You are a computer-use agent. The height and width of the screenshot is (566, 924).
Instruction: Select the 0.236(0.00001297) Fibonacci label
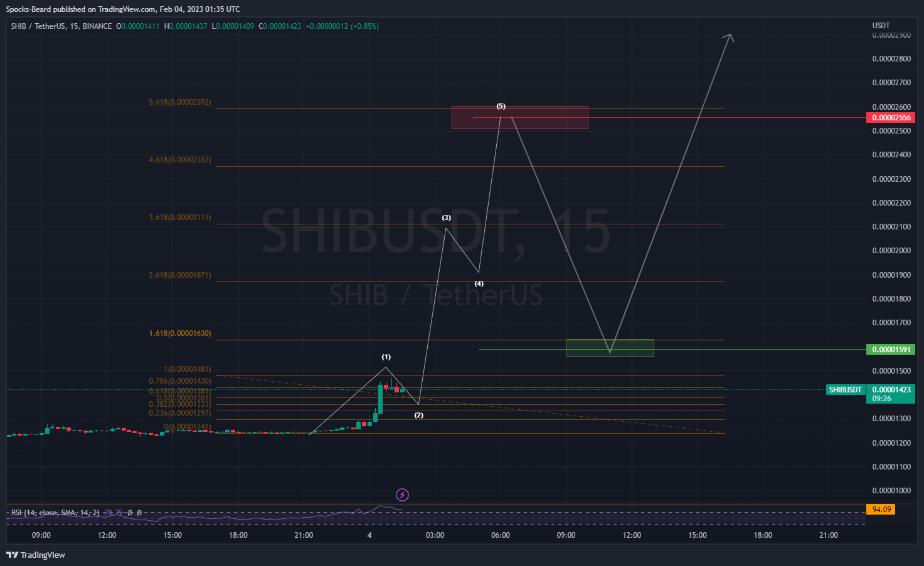(x=180, y=413)
